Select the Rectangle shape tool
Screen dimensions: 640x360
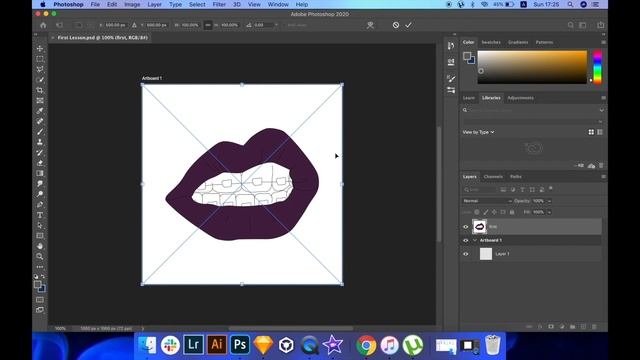[x=40, y=236]
